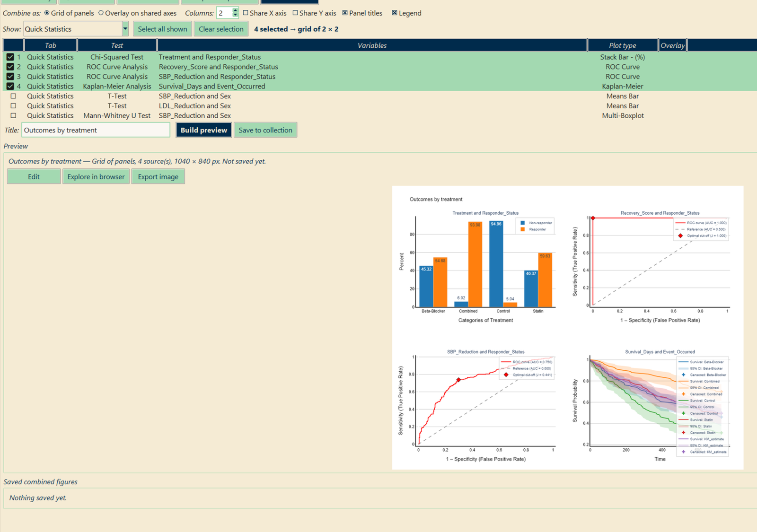Sort by the Tab column header
Viewport: 757px width, 532px height.
[x=50, y=45]
